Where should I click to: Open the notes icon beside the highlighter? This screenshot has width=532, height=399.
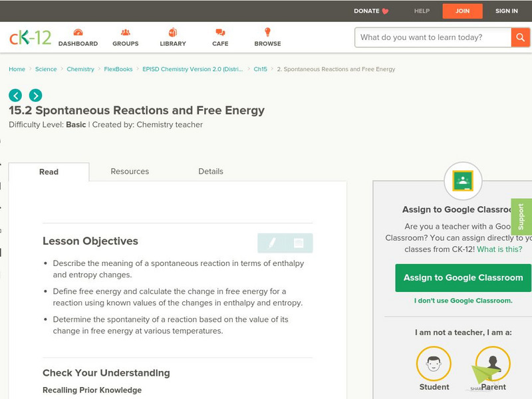[x=299, y=243]
